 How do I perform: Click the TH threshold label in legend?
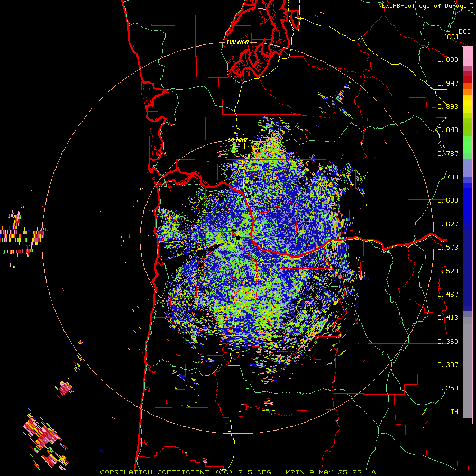[x=454, y=412]
